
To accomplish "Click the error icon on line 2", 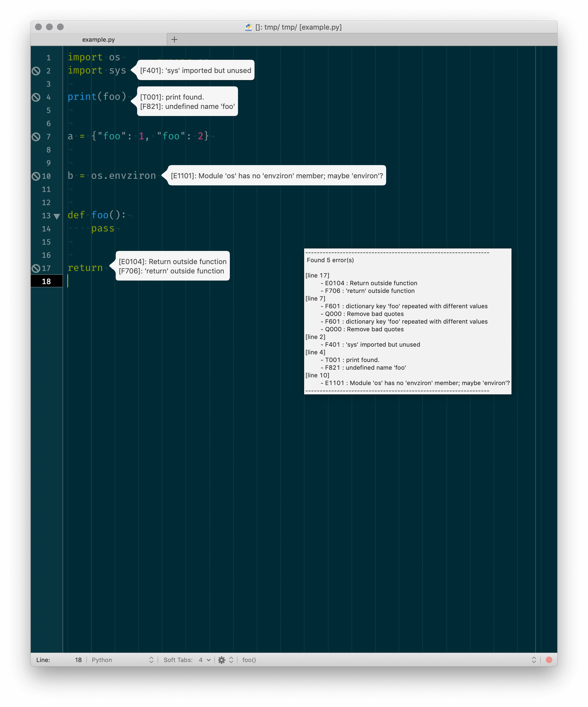I will 36,71.
